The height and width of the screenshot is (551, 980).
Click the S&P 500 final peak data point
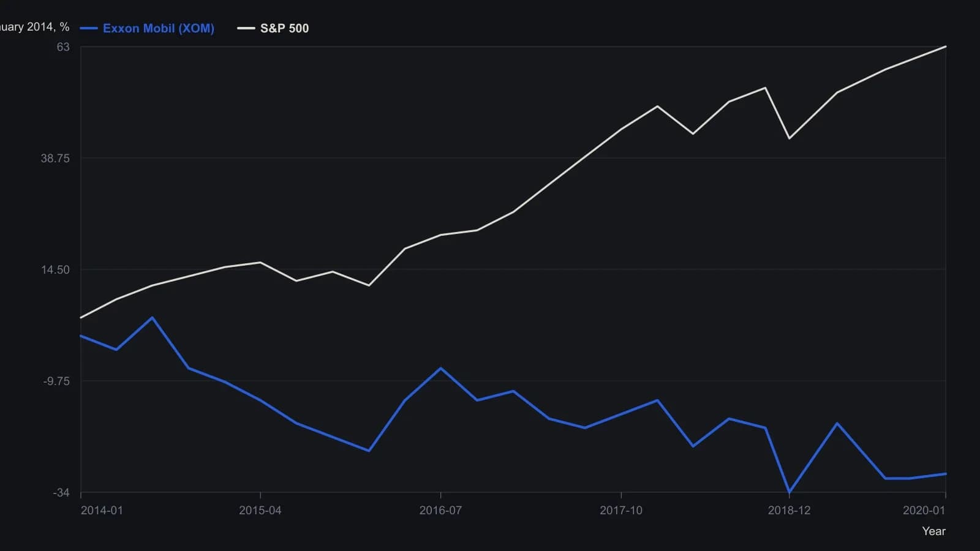coord(946,47)
